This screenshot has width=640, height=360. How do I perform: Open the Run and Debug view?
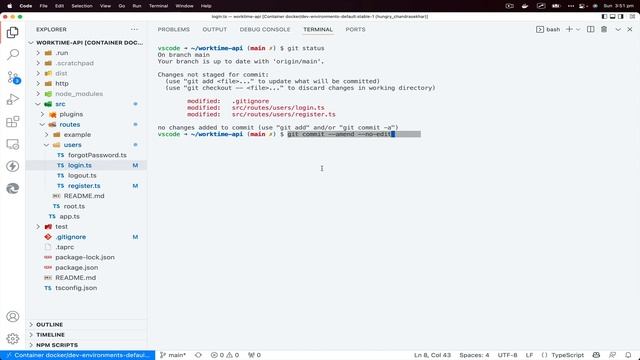(13, 99)
